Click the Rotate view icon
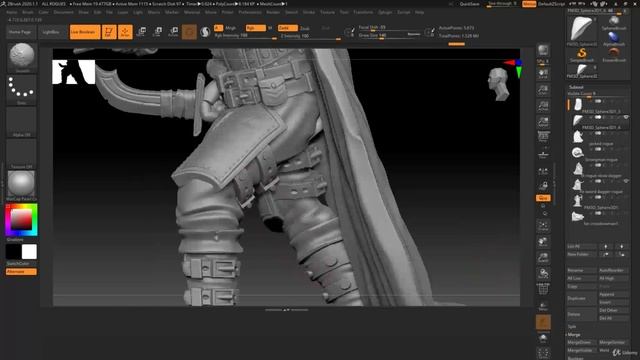 [x=543, y=273]
